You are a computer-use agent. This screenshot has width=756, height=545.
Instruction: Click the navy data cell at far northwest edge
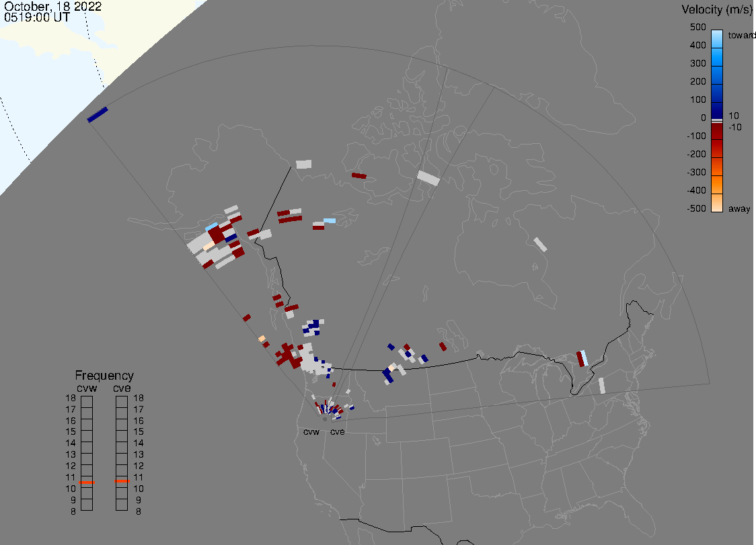(x=98, y=115)
